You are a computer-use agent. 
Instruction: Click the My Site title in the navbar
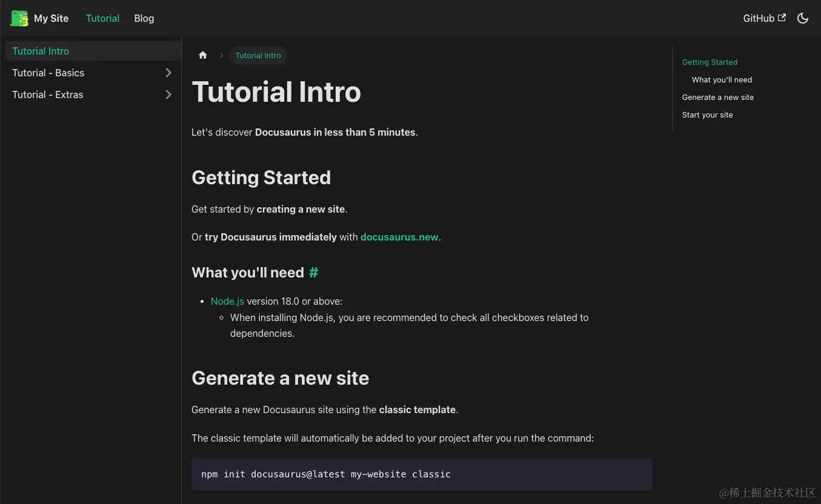pos(51,18)
